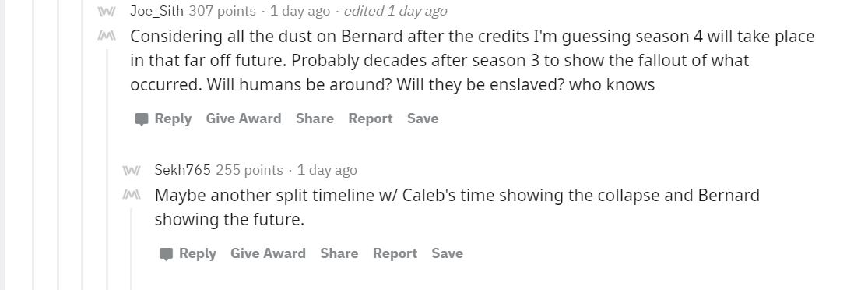Upvote Joe_Sith's comment
The width and height of the screenshot is (868, 290).
106,12
